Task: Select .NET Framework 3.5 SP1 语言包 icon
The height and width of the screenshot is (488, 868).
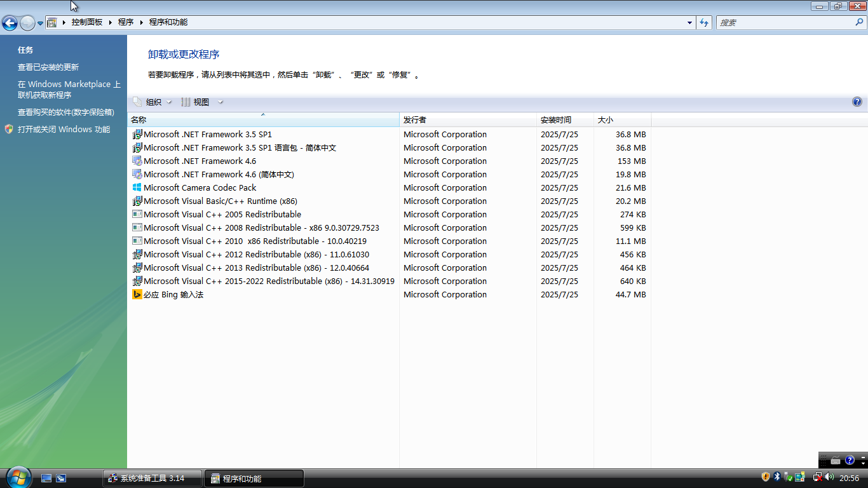Action: point(137,147)
